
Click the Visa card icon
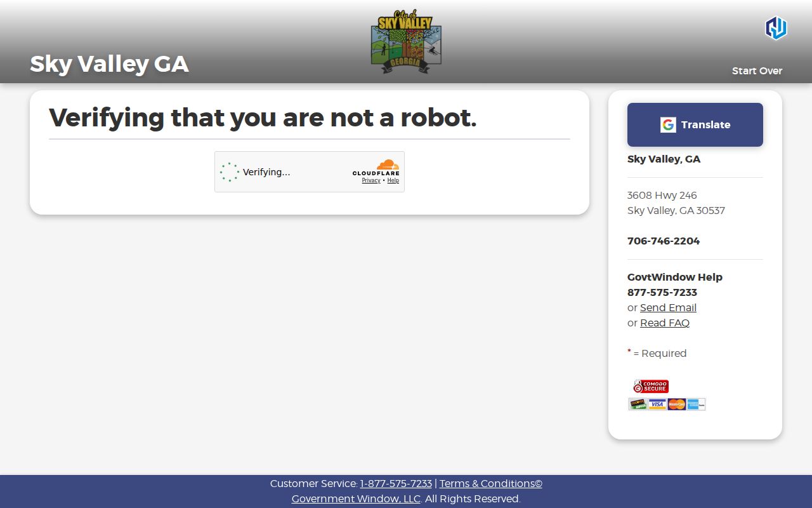tap(657, 404)
